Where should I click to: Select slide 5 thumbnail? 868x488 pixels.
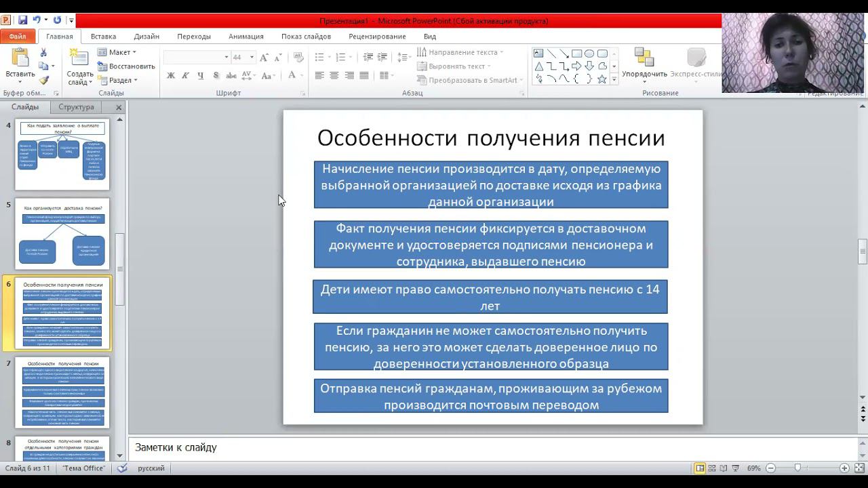(x=62, y=234)
